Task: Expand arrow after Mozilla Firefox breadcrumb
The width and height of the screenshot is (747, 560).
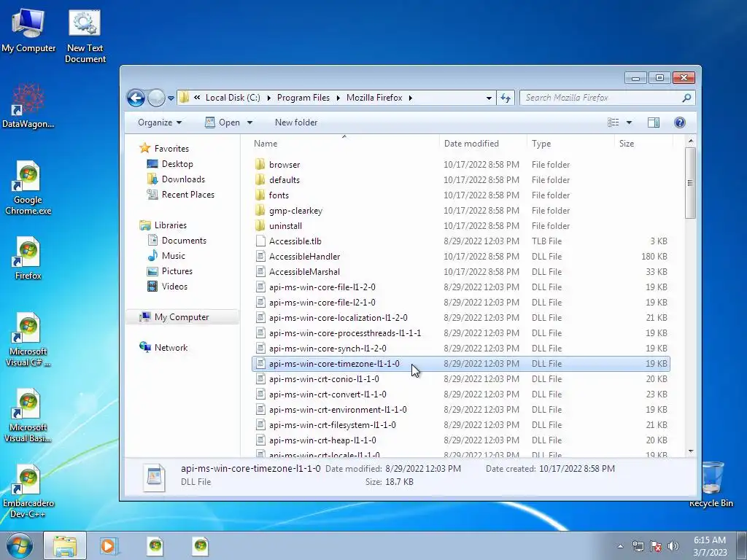Action: tap(410, 98)
